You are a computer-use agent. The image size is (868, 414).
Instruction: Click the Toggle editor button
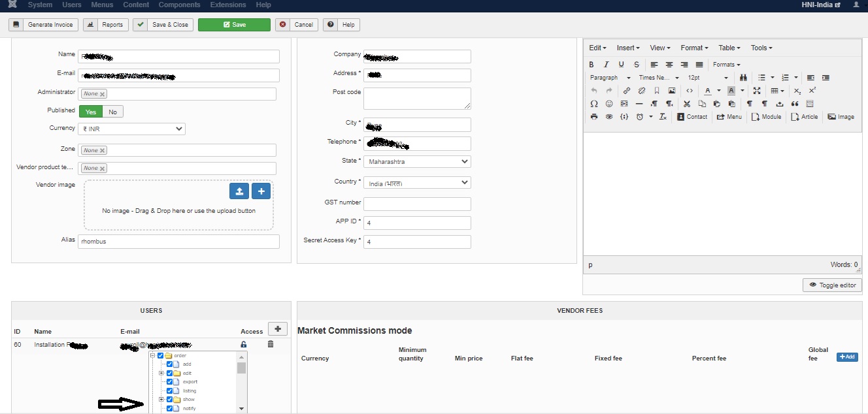coord(832,285)
